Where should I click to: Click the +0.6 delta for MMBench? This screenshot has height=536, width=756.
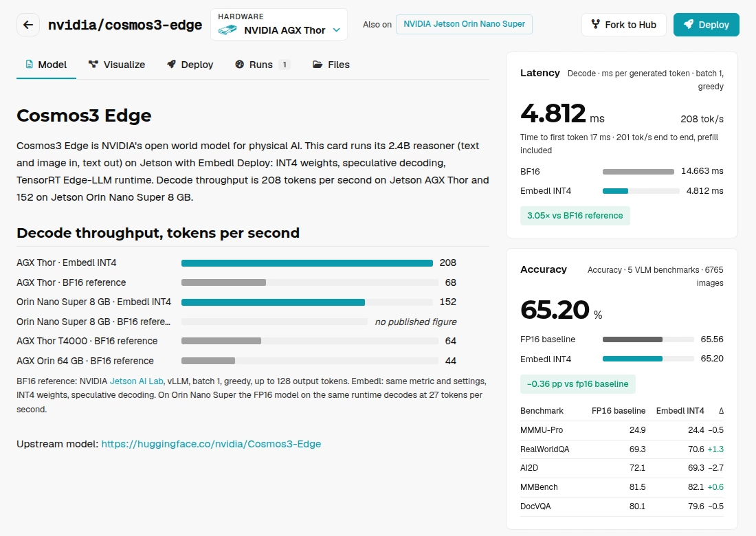point(715,487)
